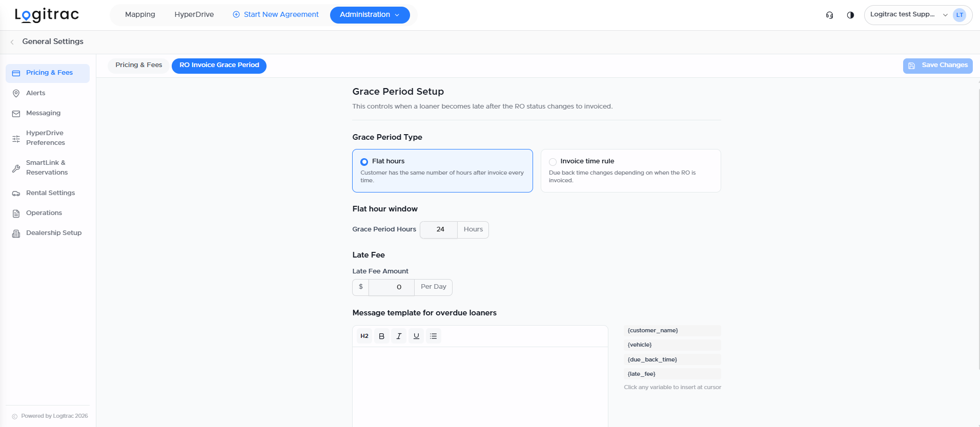
Task: Click the Save Changes button
Action: coord(937,66)
